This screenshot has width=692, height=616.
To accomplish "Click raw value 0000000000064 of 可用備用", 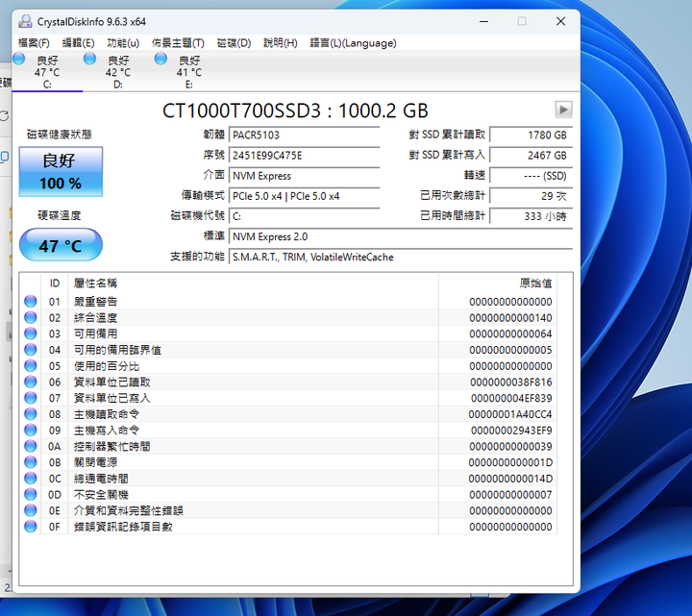I will tap(510, 333).
